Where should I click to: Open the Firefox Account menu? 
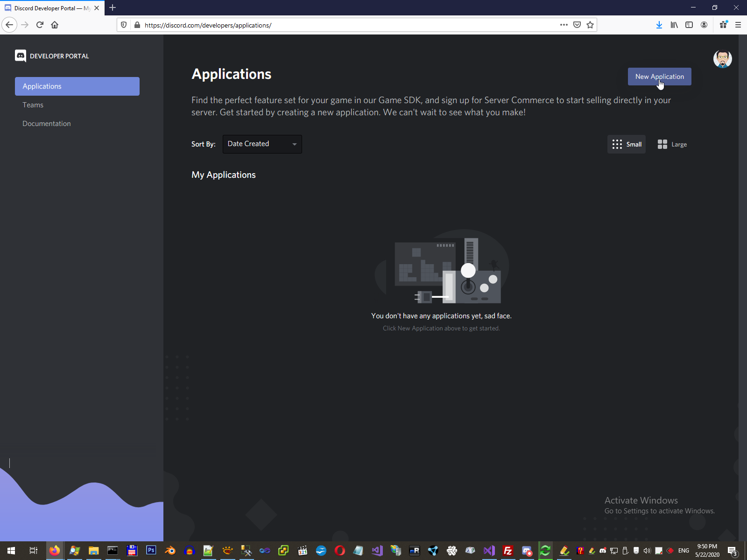point(704,25)
